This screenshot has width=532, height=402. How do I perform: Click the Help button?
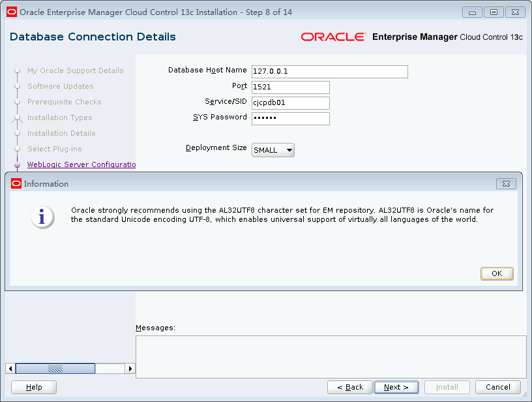(33, 387)
